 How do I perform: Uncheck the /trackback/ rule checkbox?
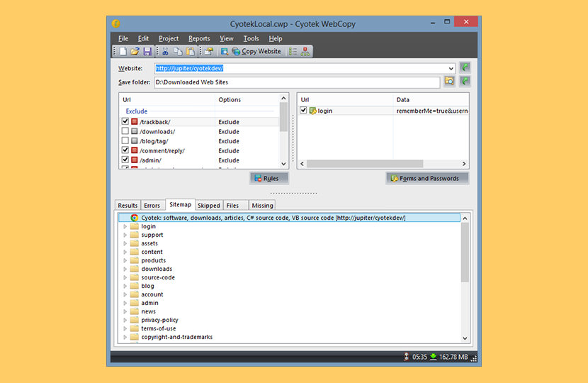125,121
